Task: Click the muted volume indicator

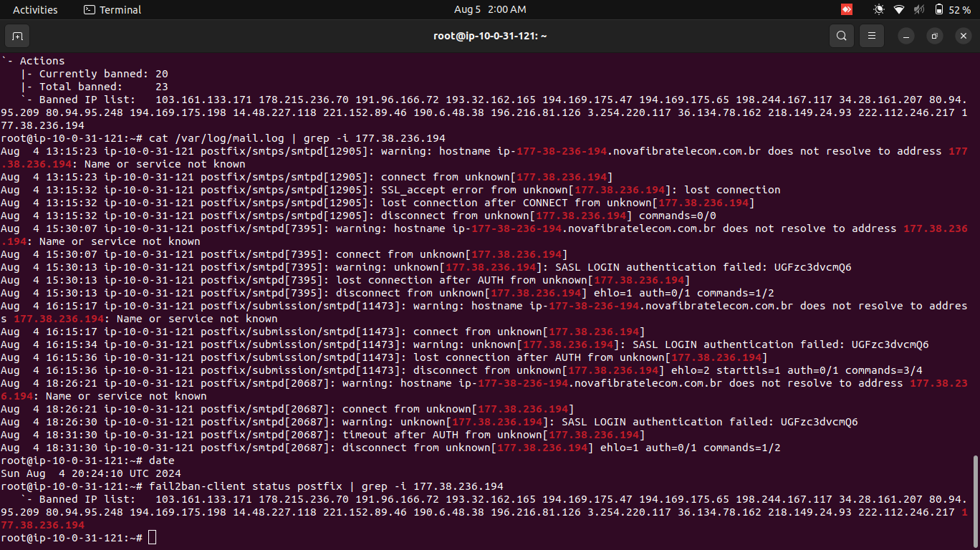Action: 919,9
